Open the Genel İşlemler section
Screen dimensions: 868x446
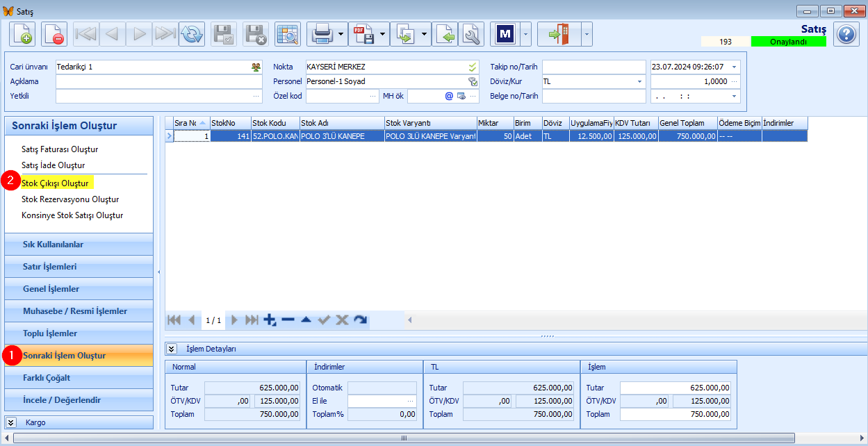(79, 289)
